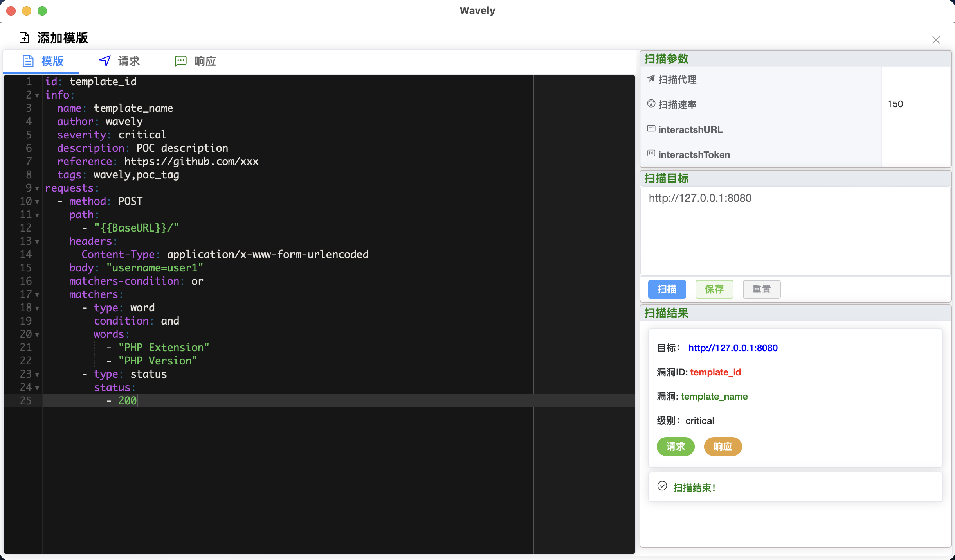
Task: Click the Content-Type header value
Action: point(268,254)
